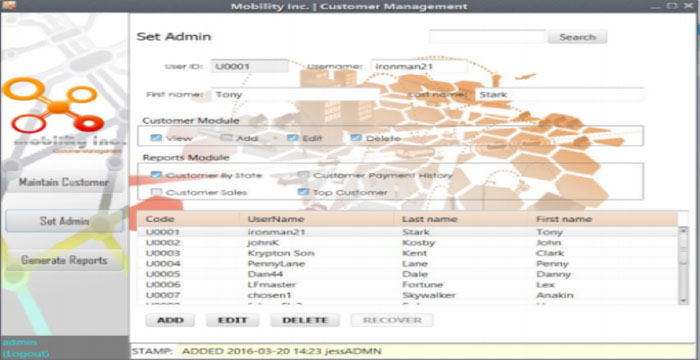Click username Krypton Son in the table

coord(281,253)
